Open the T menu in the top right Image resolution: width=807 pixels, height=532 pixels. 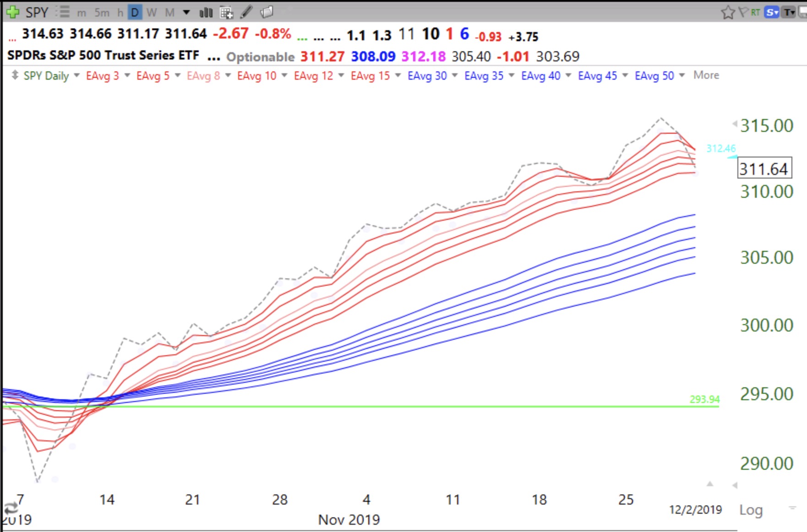click(x=789, y=12)
